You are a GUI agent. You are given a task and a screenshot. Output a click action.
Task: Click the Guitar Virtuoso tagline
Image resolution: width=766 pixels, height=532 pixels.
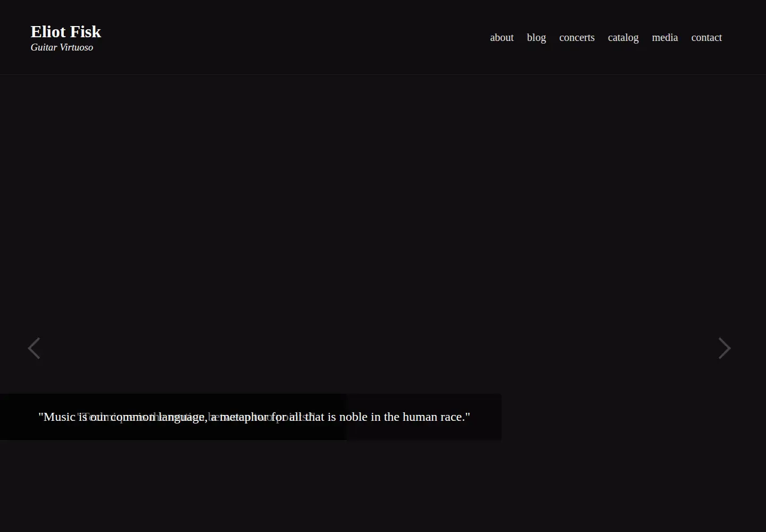pyautogui.click(x=62, y=47)
